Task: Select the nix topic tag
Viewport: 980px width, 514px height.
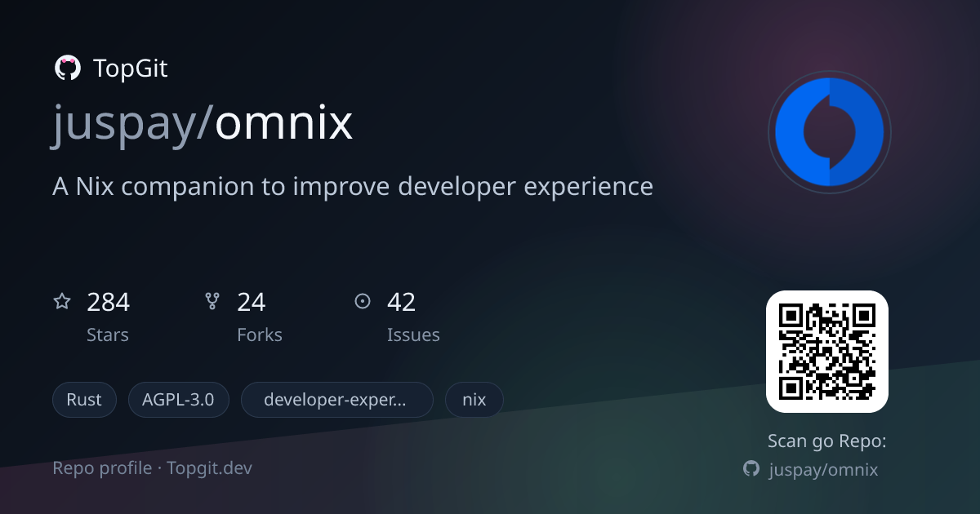Action: (x=474, y=400)
